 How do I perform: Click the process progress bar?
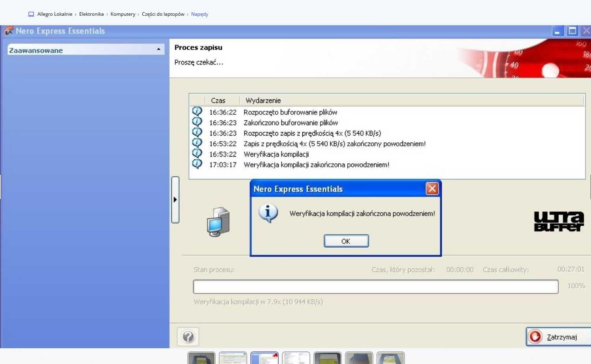click(x=376, y=287)
